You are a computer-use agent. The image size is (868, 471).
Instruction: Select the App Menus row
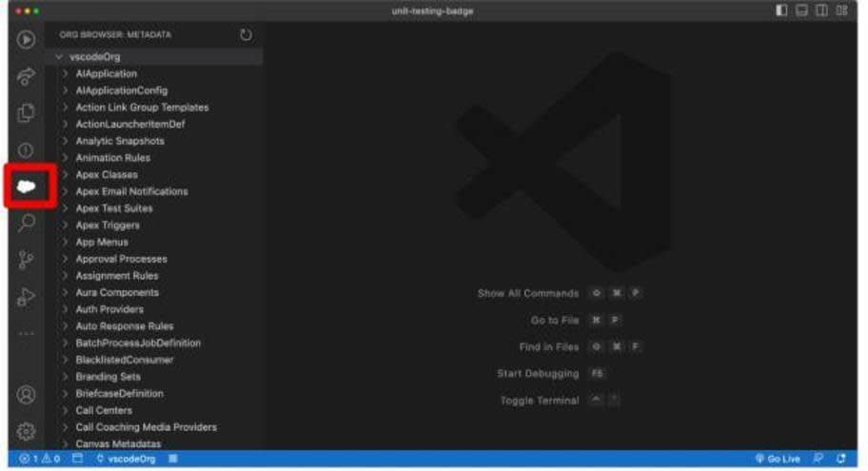pos(154,242)
